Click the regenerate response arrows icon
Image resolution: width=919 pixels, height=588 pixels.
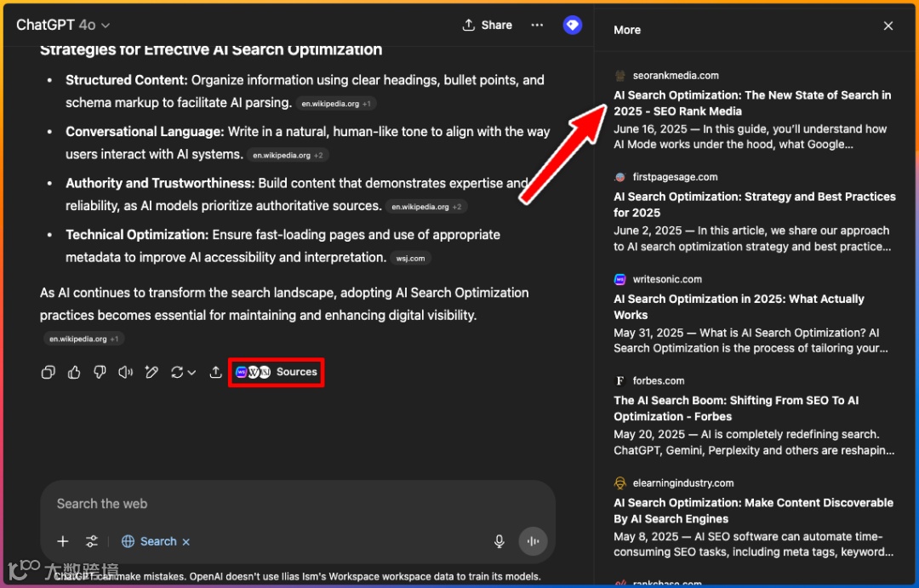176,372
